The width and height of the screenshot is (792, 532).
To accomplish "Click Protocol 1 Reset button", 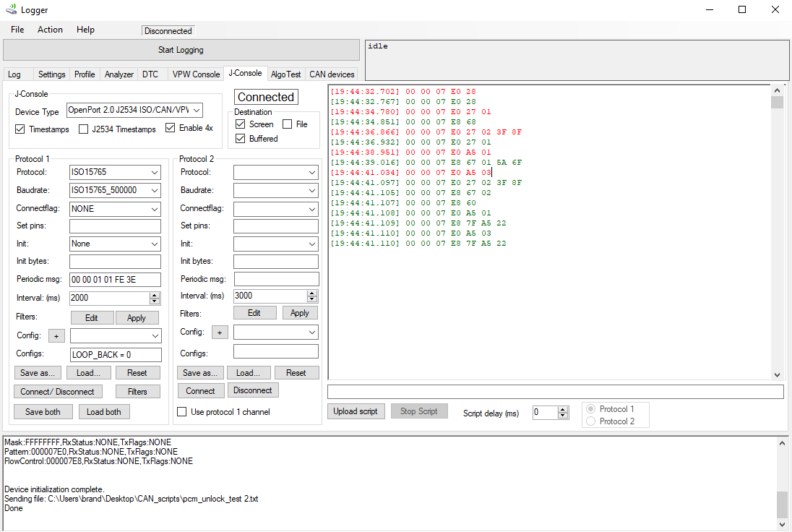I will [x=137, y=373].
